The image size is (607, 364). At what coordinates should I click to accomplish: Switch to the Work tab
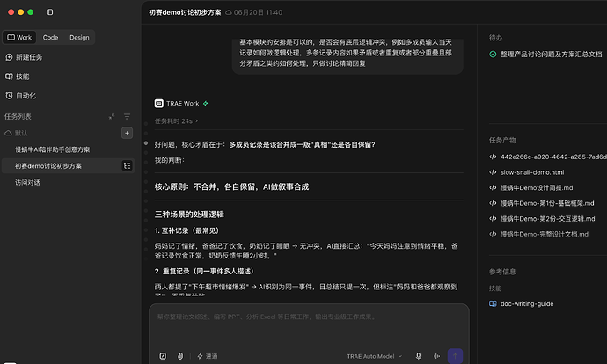tap(19, 37)
